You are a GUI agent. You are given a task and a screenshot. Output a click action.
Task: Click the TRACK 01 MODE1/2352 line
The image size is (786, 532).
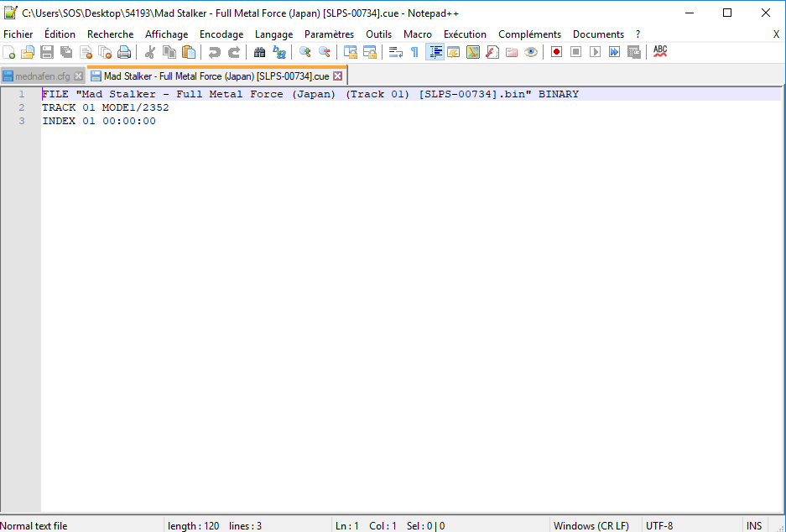click(106, 107)
